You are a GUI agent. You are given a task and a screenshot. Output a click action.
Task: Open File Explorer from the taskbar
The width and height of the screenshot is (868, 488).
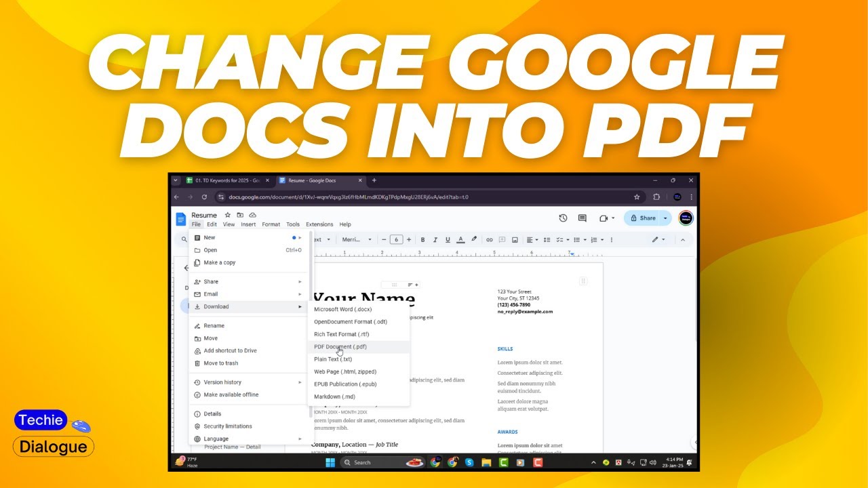[486, 462]
